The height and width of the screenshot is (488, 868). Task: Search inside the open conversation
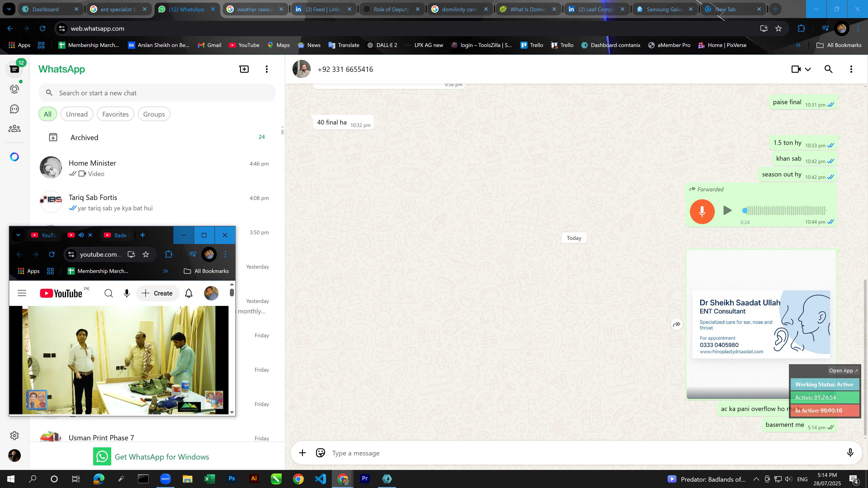828,69
